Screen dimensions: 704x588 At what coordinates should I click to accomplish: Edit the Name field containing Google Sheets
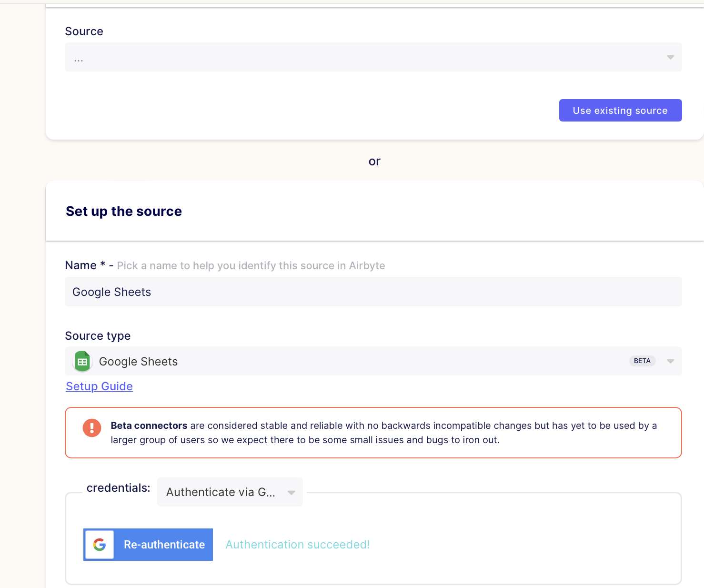pos(373,292)
